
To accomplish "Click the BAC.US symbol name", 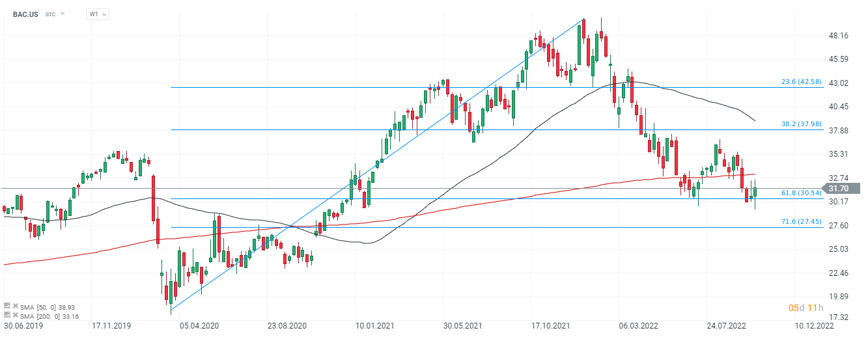I will point(26,14).
